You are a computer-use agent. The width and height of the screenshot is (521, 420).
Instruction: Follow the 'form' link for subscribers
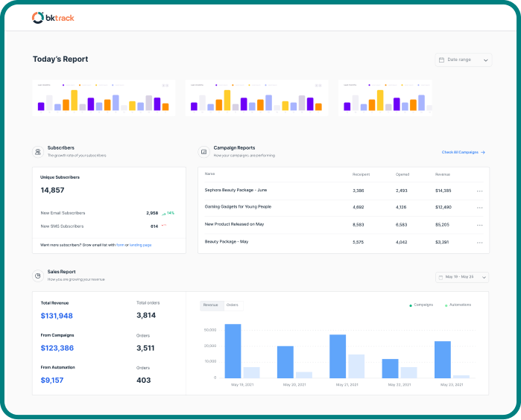pos(120,245)
